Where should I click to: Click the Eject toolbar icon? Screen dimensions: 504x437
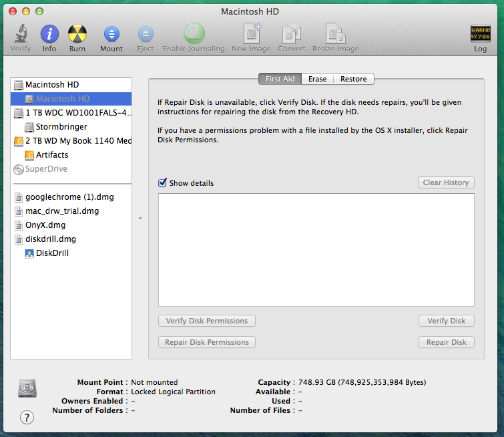point(146,34)
